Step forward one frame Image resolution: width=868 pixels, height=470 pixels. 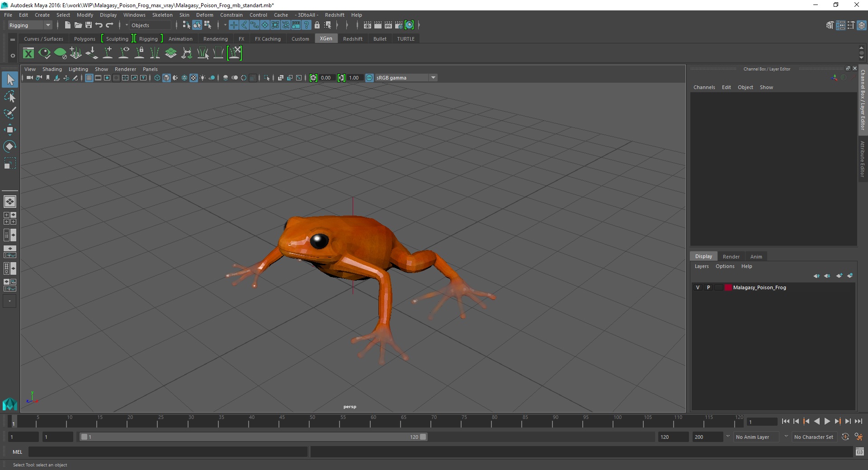[x=848, y=421]
